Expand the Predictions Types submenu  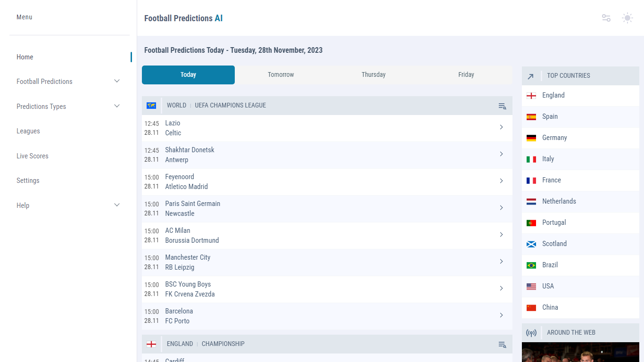(x=117, y=106)
